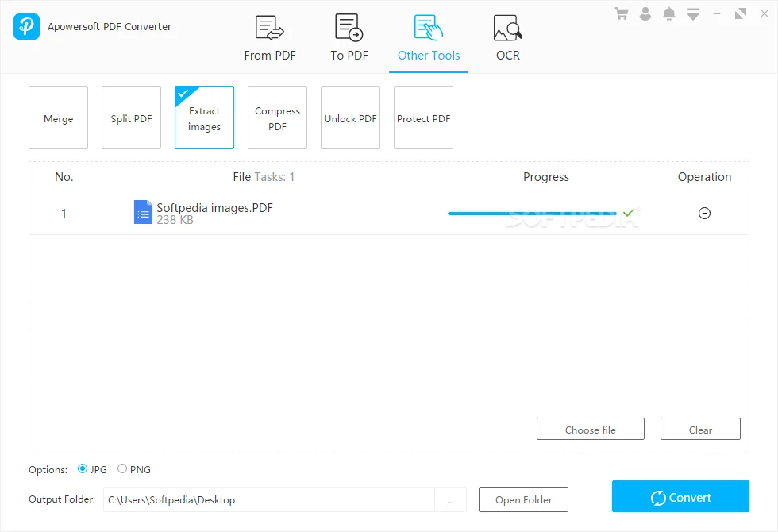
Task: Open the output folder
Action: [x=523, y=499]
